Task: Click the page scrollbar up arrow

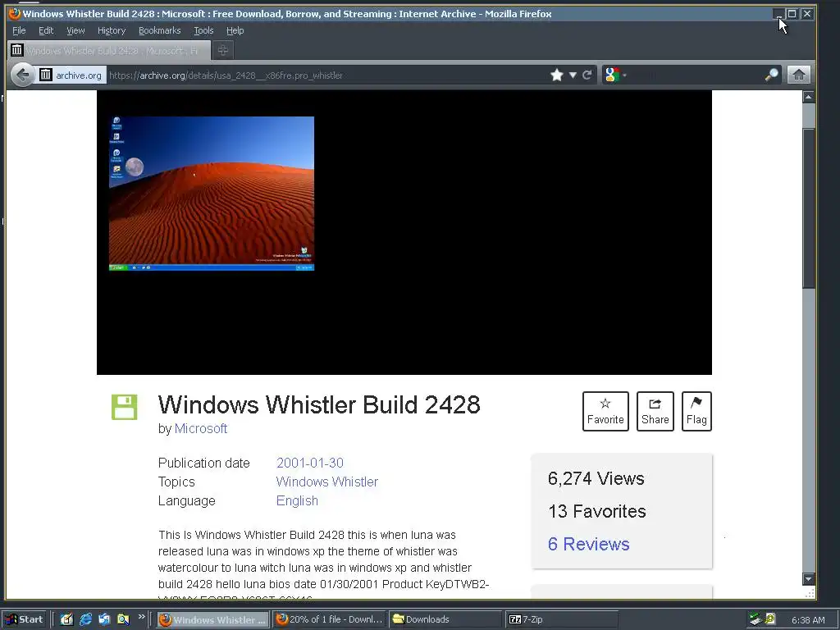Action: coord(808,97)
